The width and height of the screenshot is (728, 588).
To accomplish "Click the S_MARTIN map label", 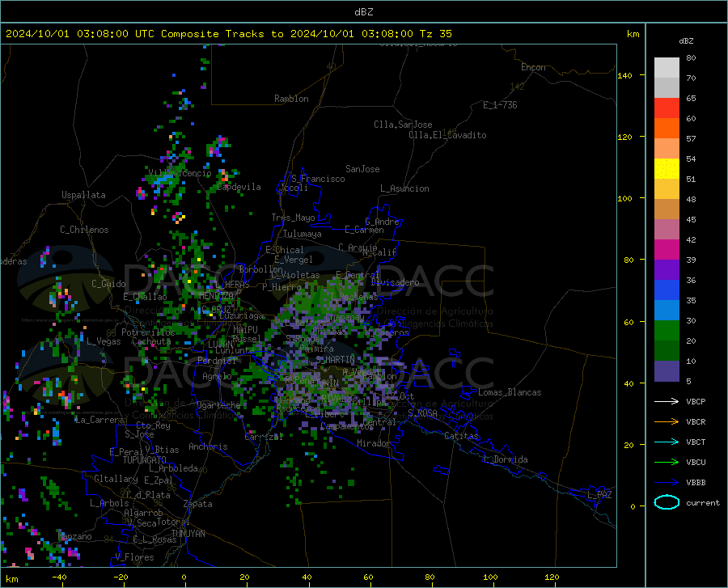I will point(335,360).
